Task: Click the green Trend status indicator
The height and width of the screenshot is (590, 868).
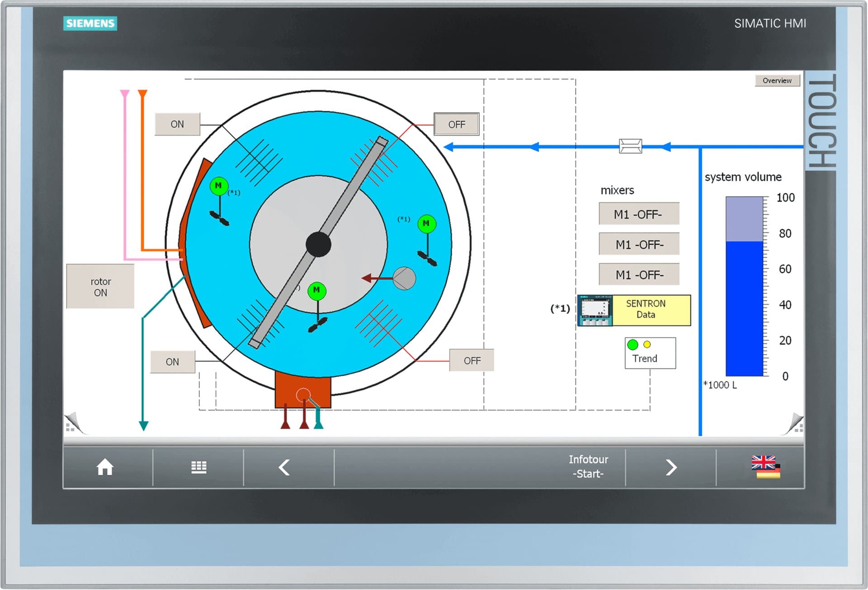Action: coord(633,345)
